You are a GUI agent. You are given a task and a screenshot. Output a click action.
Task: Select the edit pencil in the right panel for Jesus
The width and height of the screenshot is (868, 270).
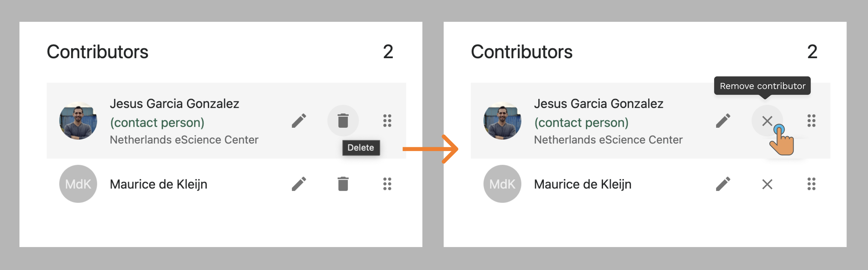pos(723,120)
